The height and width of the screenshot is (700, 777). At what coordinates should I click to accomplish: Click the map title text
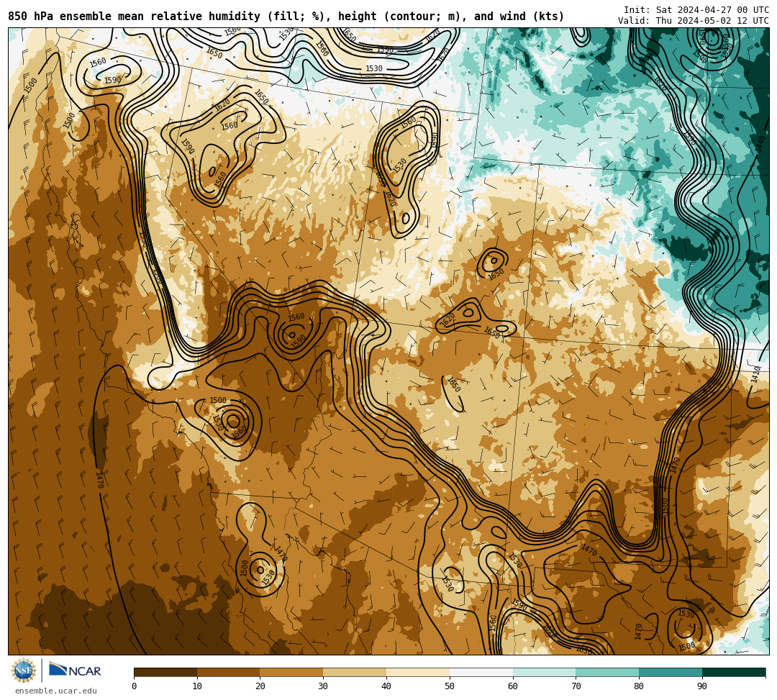coord(286,17)
